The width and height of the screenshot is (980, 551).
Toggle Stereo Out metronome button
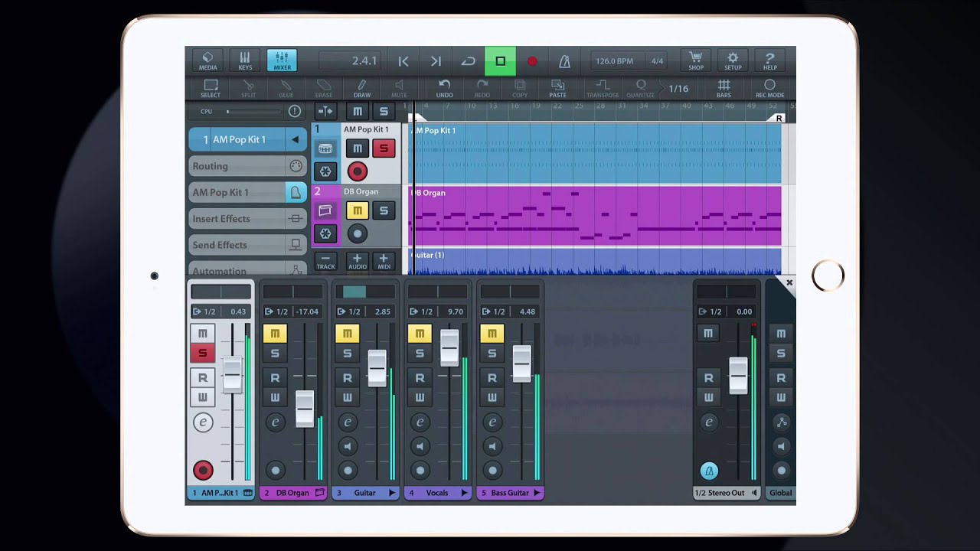pos(709,471)
